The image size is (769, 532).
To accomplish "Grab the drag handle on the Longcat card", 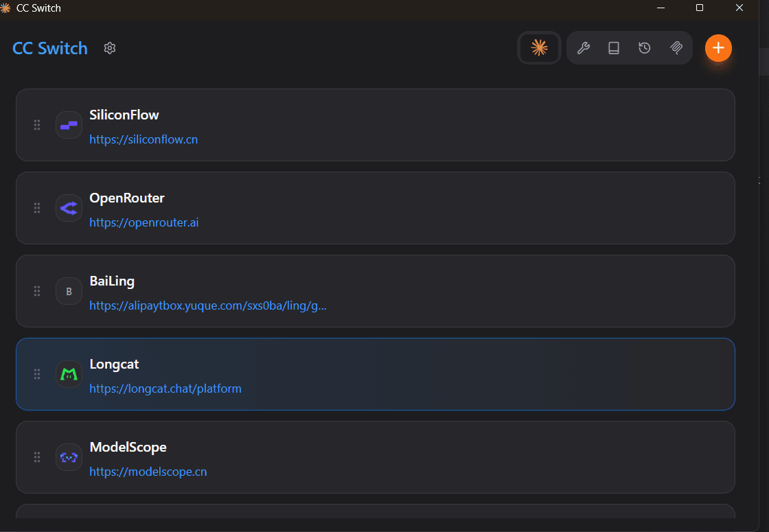I will click(37, 375).
